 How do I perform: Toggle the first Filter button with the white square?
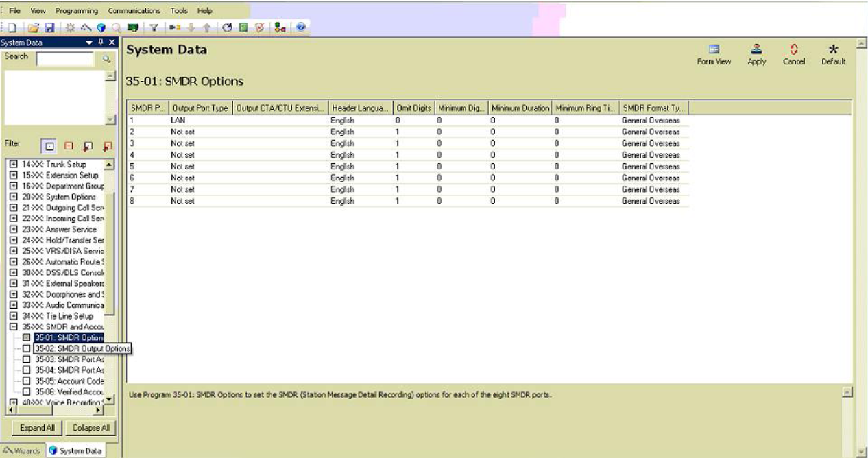(x=48, y=146)
